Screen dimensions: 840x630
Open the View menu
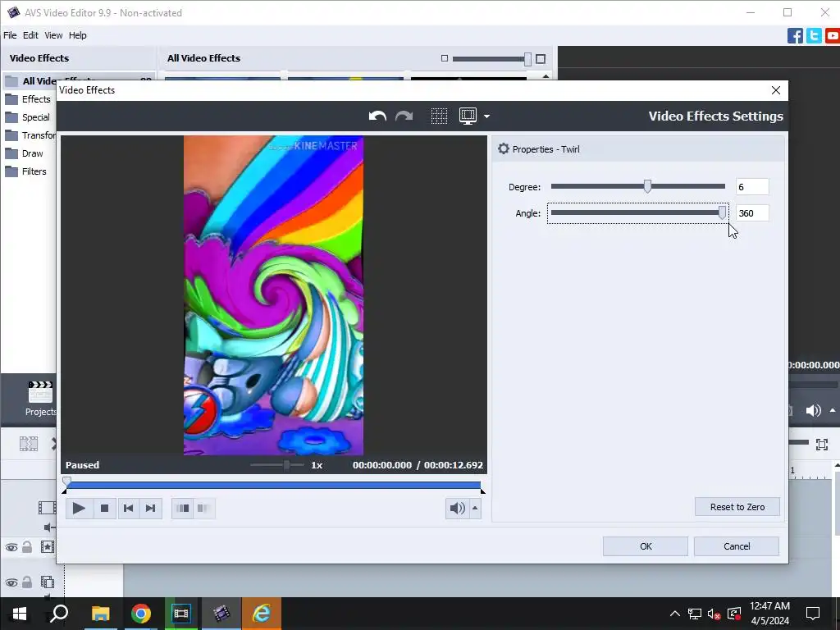click(53, 35)
